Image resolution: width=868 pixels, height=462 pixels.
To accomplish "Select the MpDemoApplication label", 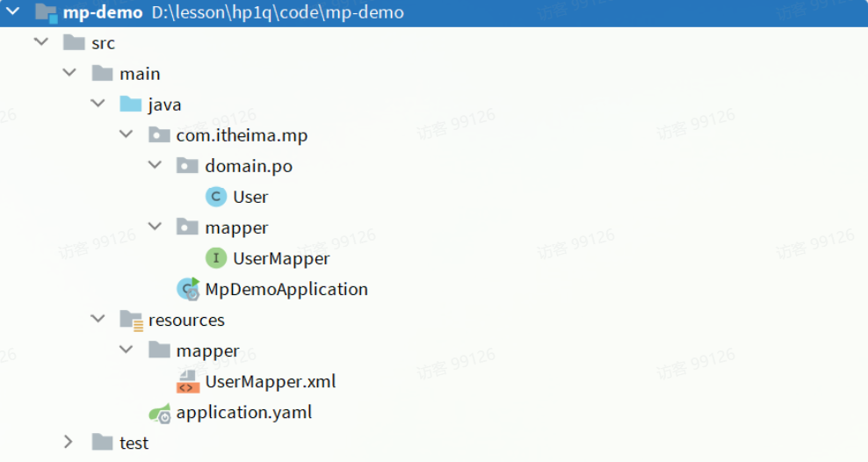I will [286, 290].
